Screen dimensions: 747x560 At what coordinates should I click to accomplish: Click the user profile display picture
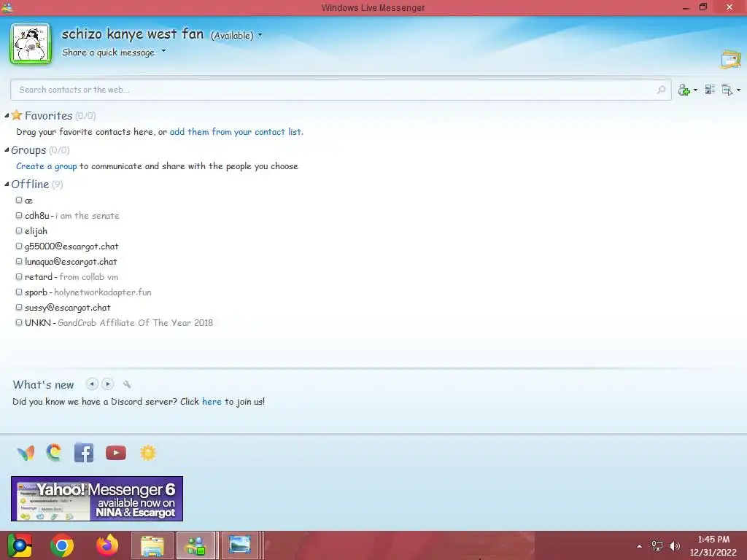pyautogui.click(x=31, y=43)
